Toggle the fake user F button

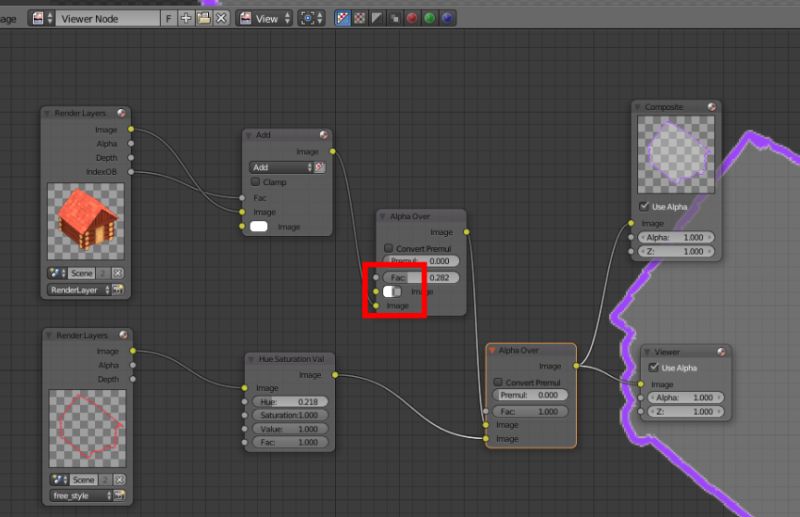(168, 19)
